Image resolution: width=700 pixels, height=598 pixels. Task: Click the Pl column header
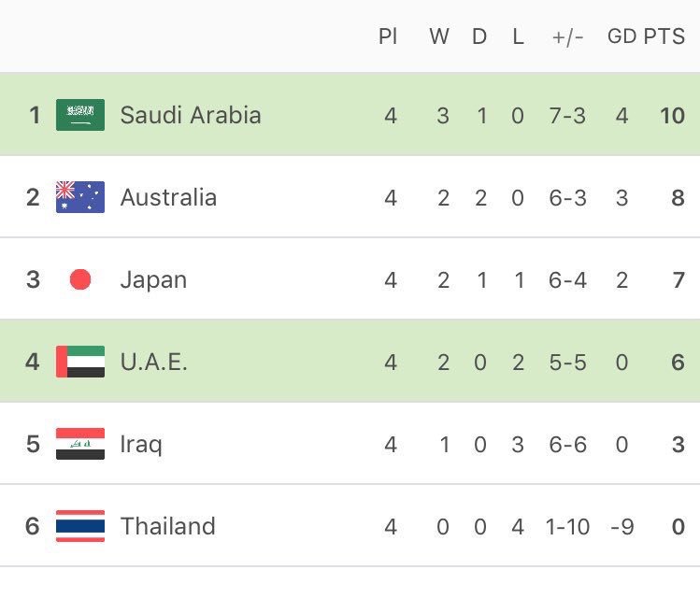[x=388, y=36]
